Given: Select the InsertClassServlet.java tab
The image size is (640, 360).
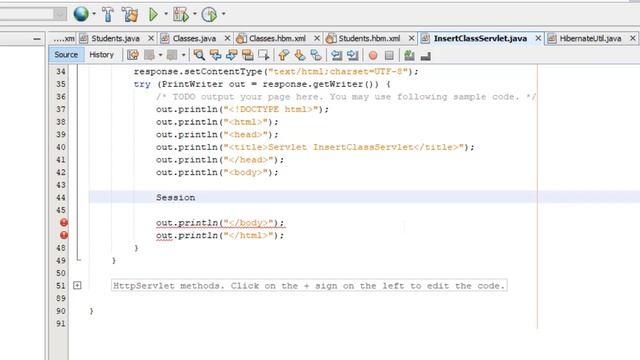Looking at the screenshot, I should [480, 38].
